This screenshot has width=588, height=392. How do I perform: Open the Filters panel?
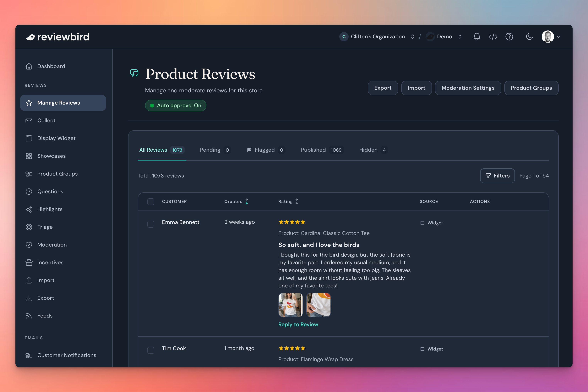(x=497, y=176)
